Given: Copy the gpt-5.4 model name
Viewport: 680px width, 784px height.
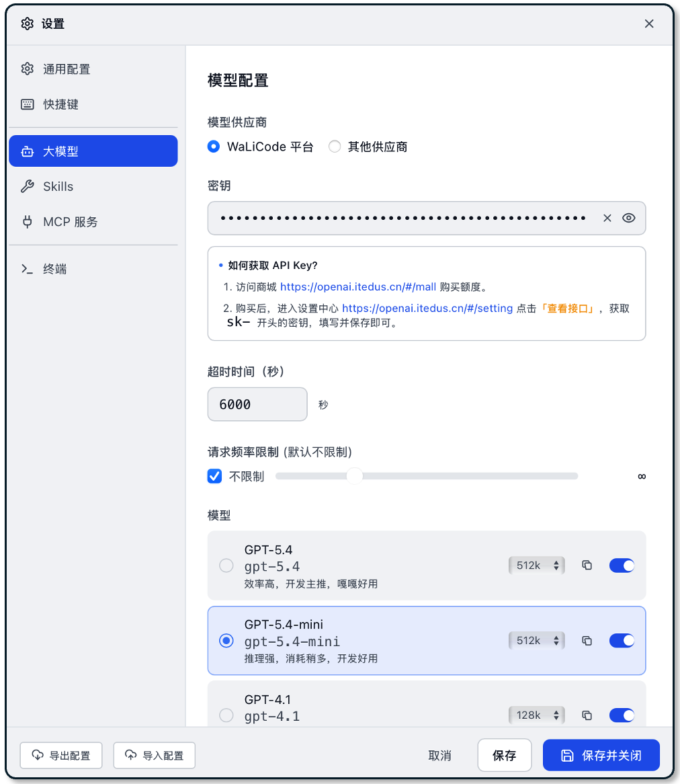Looking at the screenshot, I should pos(587,565).
